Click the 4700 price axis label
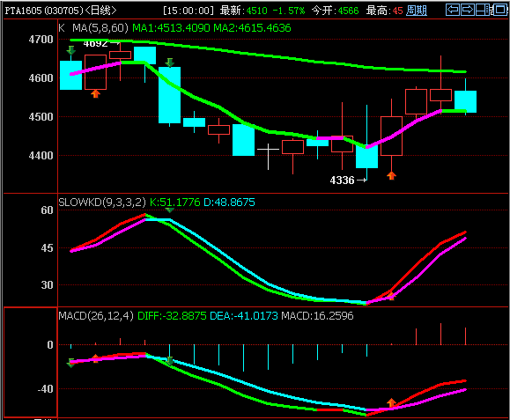 pyautogui.click(x=41, y=40)
